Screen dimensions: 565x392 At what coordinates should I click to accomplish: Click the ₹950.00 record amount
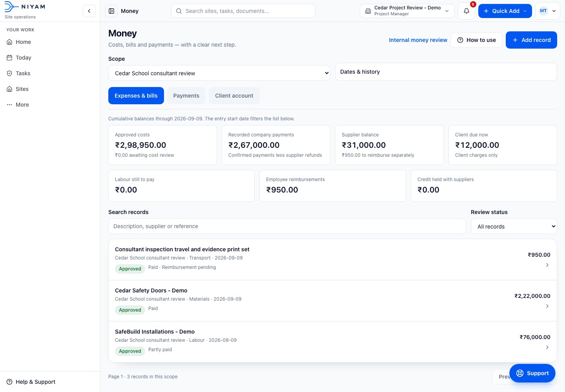(x=539, y=255)
